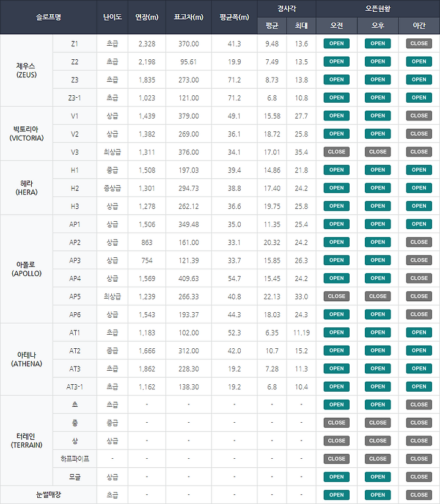Click the 터레인 (TERRAIN) group cell
Image resolution: width=440 pixels, height=504 pixels.
point(26,440)
